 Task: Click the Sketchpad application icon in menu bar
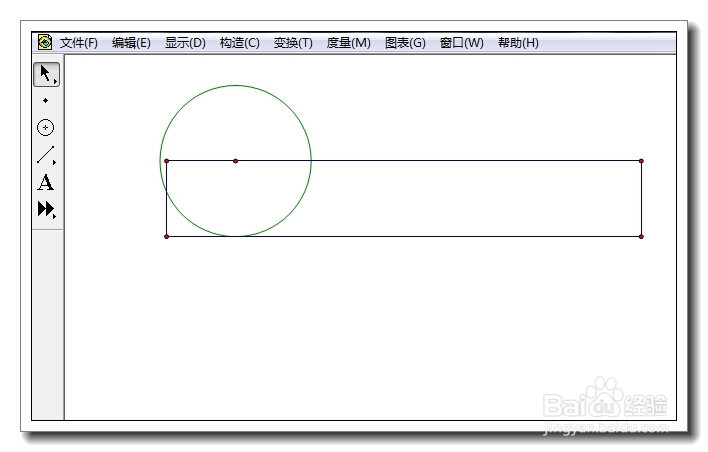45,42
